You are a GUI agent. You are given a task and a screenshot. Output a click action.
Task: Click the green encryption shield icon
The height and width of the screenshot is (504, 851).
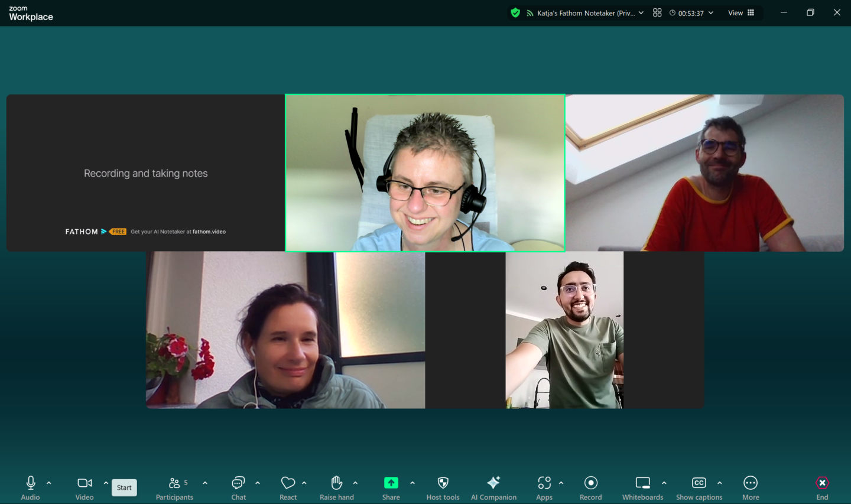point(515,12)
